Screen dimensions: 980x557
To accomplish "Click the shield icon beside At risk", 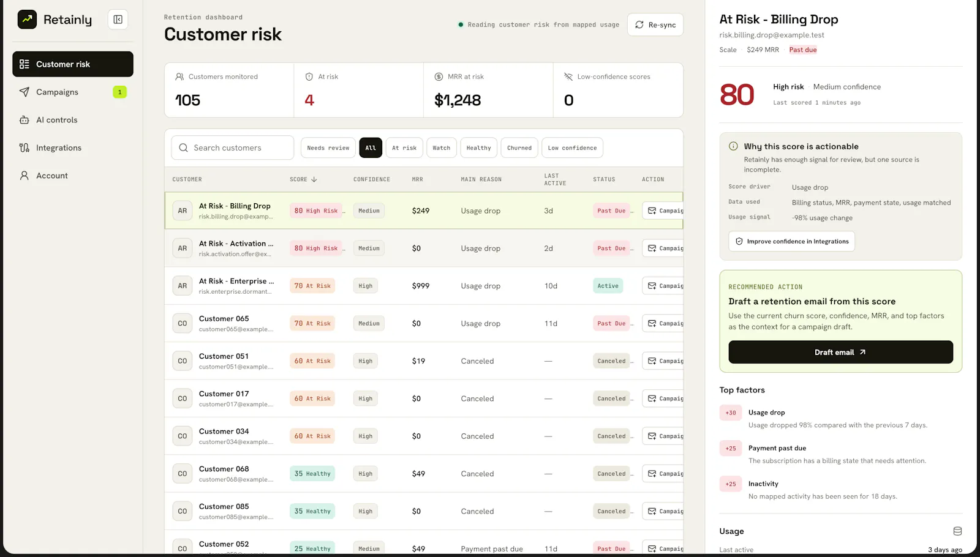I will tap(309, 77).
